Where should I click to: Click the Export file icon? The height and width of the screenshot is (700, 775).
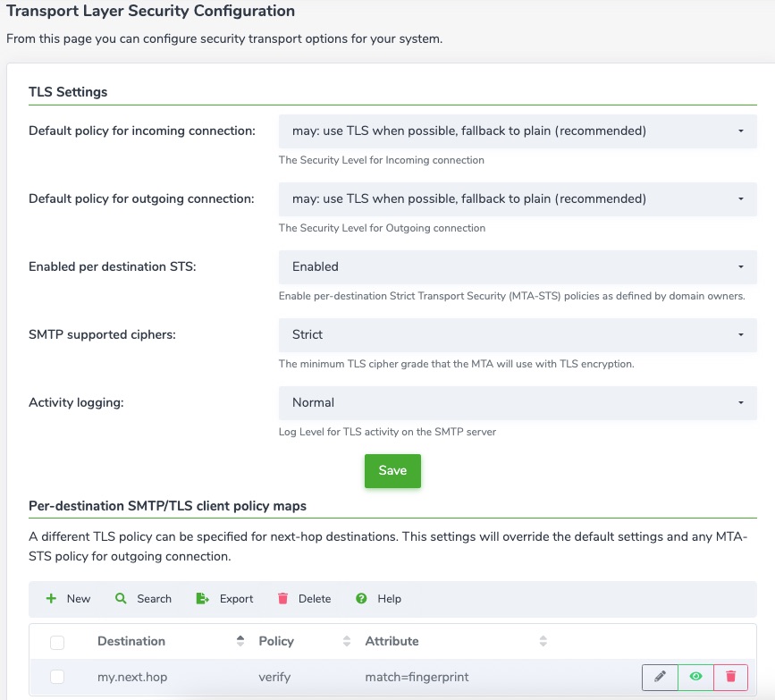tap(202, 599)
